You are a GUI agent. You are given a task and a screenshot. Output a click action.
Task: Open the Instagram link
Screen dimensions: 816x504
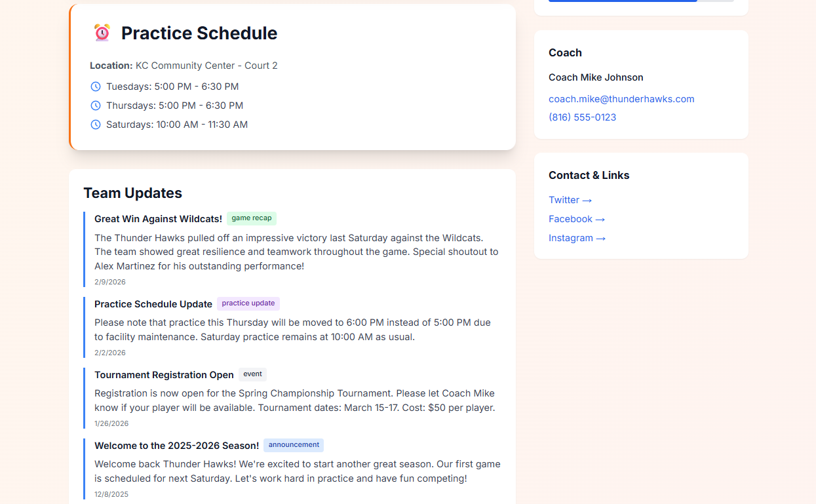(571, 238)
